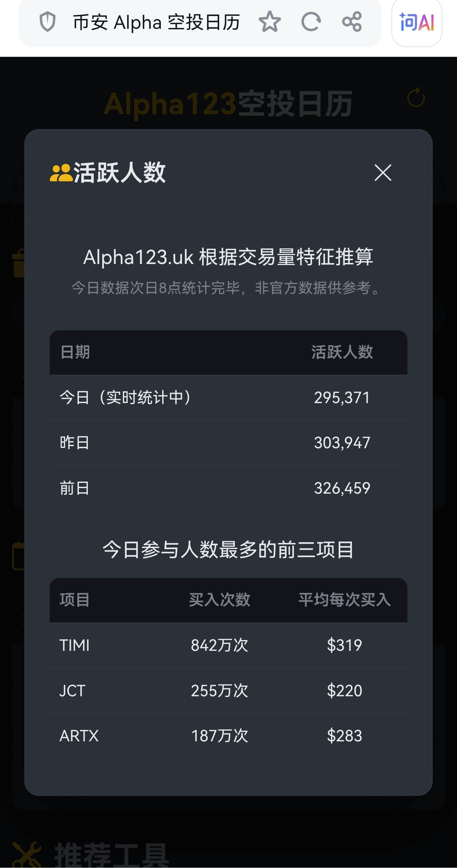Tap the browser security shield icon
The width and height of the screenshot is (457, 868).
point(48,22)
